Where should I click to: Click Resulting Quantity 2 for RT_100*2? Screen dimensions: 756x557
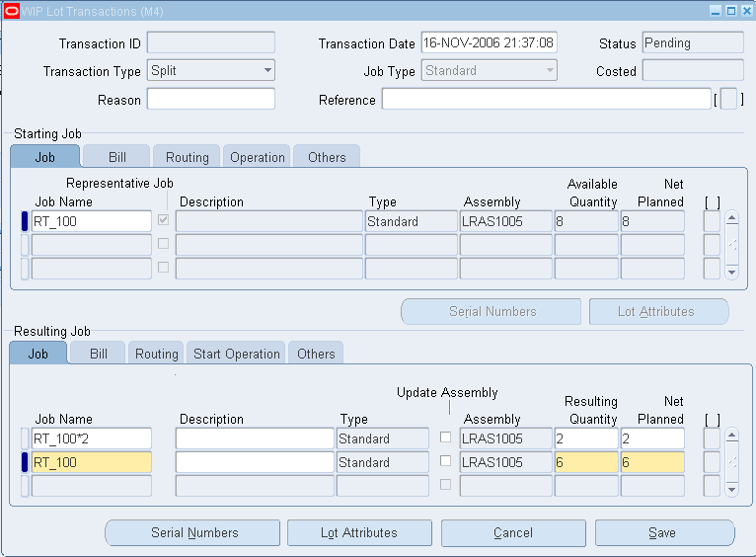point(586,438)
